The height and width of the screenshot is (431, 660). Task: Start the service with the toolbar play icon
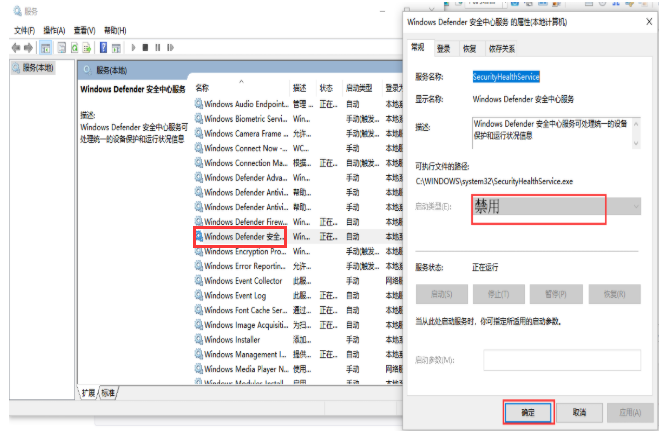pyautogui.click(x=133, y=48)
